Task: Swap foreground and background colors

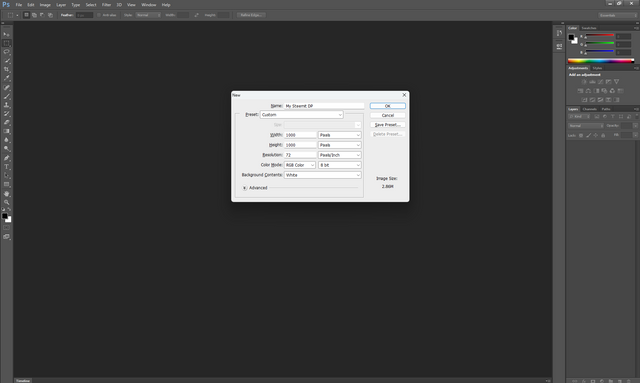Action: click(x=9, y=209)
